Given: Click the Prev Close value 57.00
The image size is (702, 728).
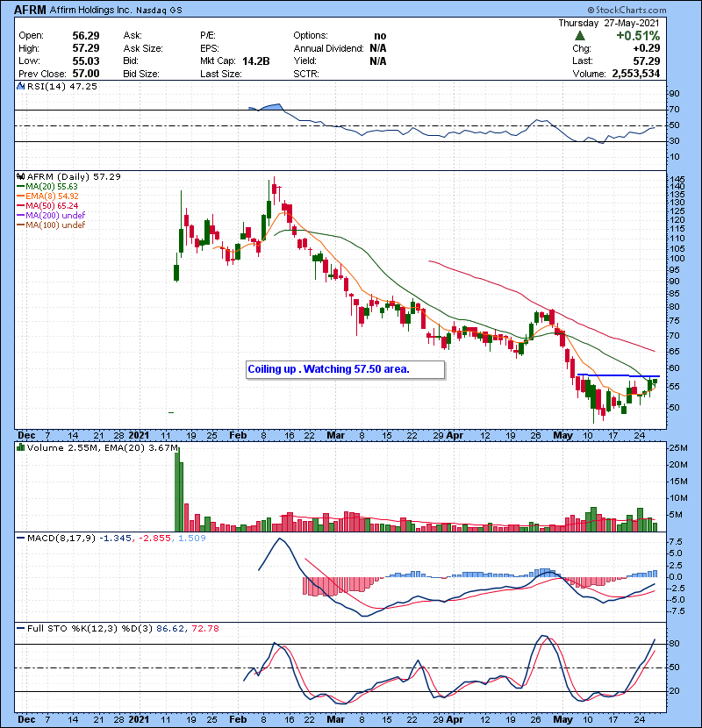Looking at the screenshot, I should tap(86, 74).
